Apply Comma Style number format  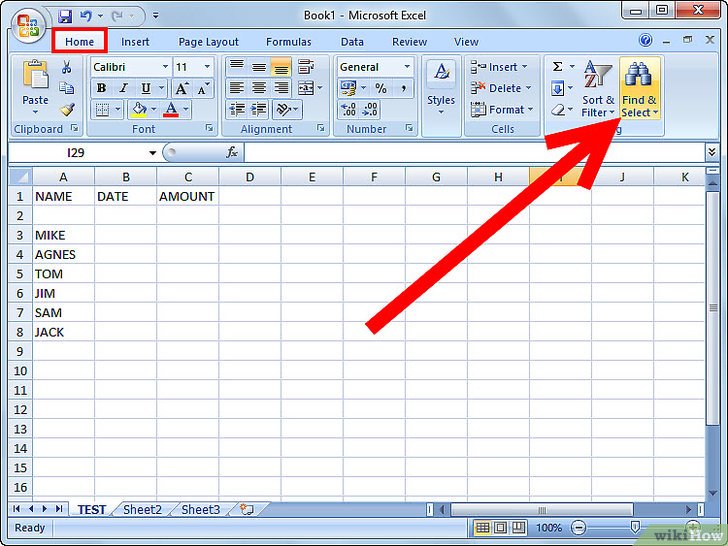tap(403, 88)
